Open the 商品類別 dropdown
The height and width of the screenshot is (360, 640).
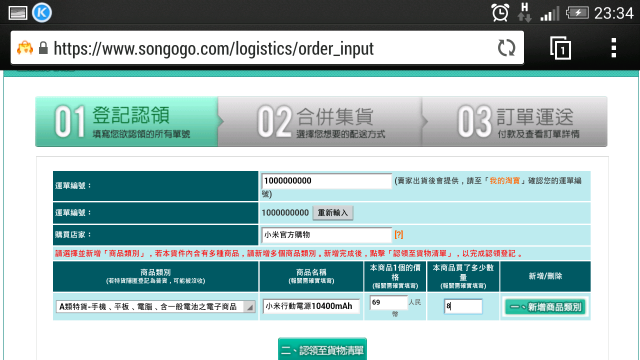point(156,307)
